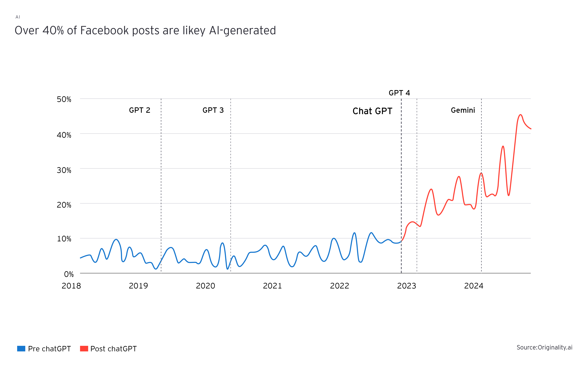Select the chart headline about Facebook posts
588x368 pixels.
pos(145,31)
